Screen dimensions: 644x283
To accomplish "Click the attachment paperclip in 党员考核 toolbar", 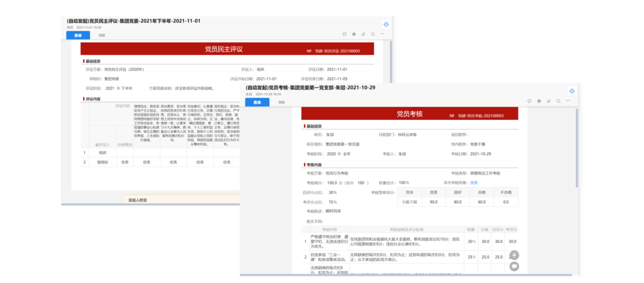I will [x=548, y=102].
